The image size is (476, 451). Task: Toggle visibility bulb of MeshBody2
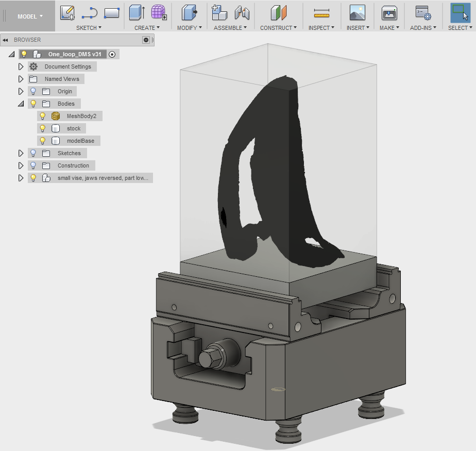click(x=42, y=116)
